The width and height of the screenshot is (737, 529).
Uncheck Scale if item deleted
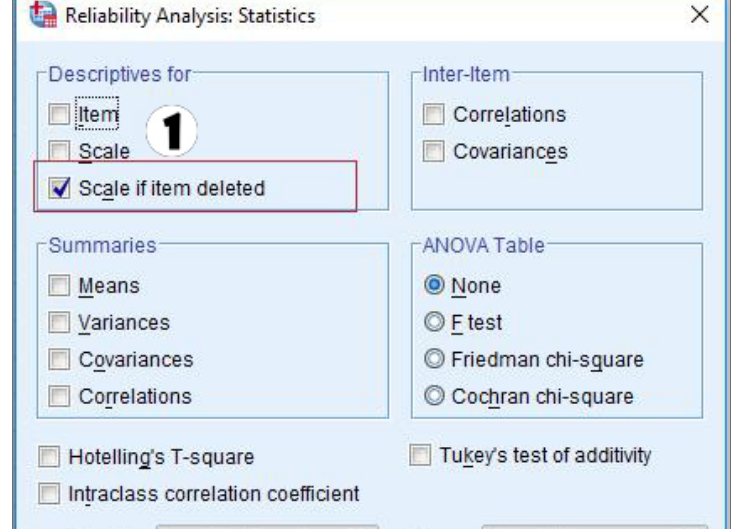pos(59,188)
